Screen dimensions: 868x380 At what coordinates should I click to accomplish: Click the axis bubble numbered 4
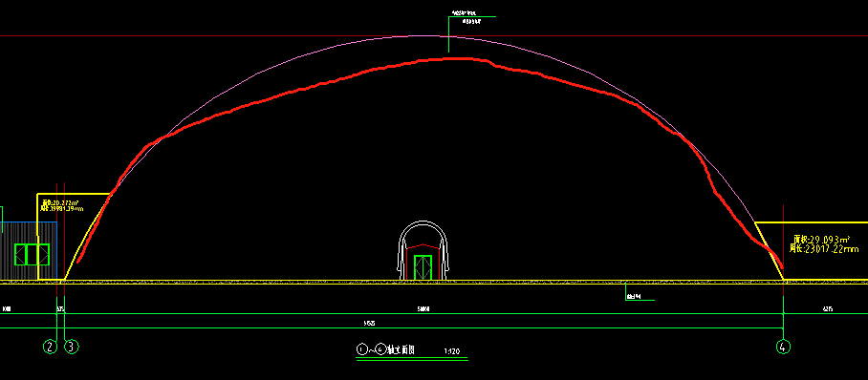click(x=783, y=347)
